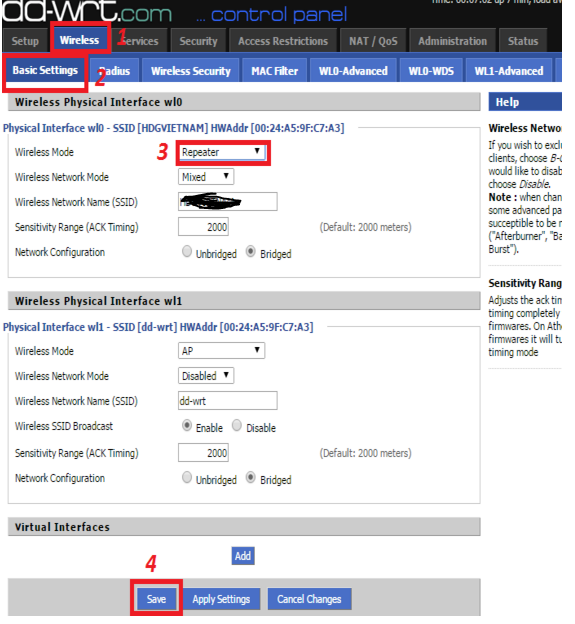
Task: Click the dd-wrt.com logo
Action: click(x=88, y=13)
